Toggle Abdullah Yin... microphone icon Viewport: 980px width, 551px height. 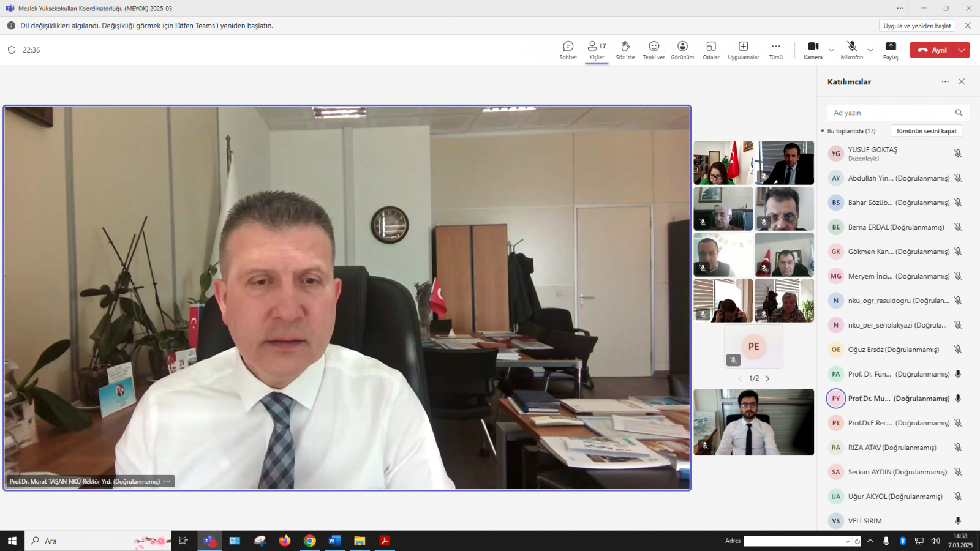tap(958, 178)
